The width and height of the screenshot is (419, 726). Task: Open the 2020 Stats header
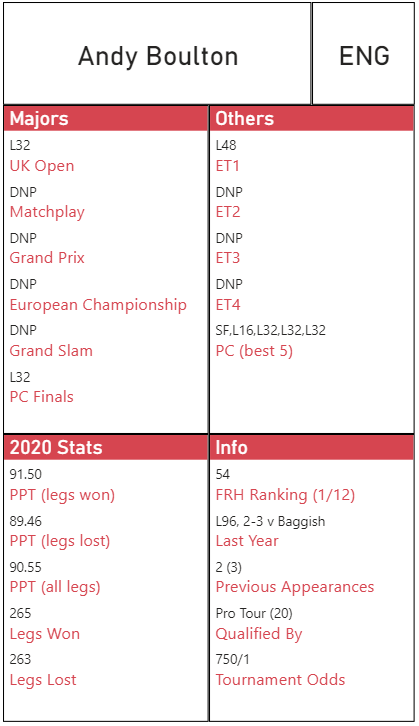[x=106, y=447]
